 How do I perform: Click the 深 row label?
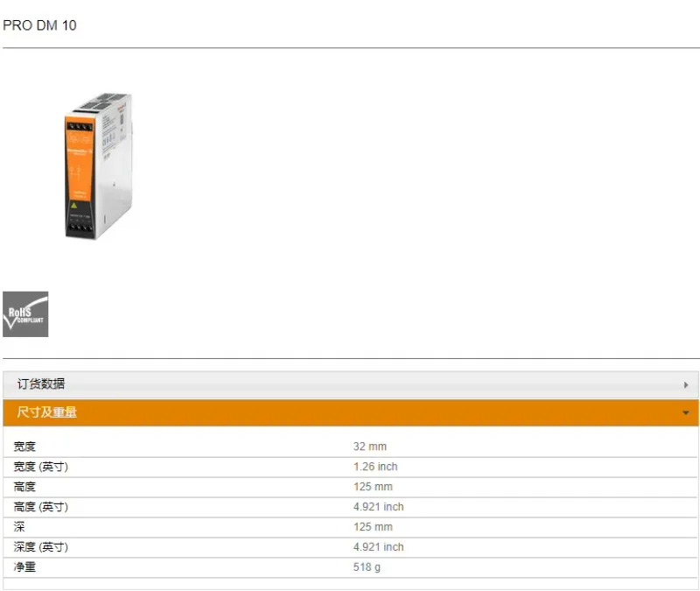coord(19,527)
